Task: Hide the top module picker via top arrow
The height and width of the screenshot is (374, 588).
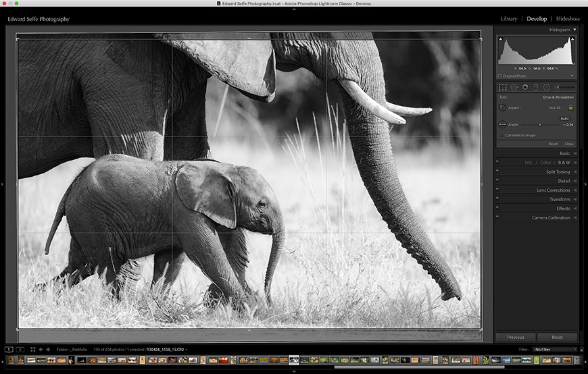Action: (294, 9)
